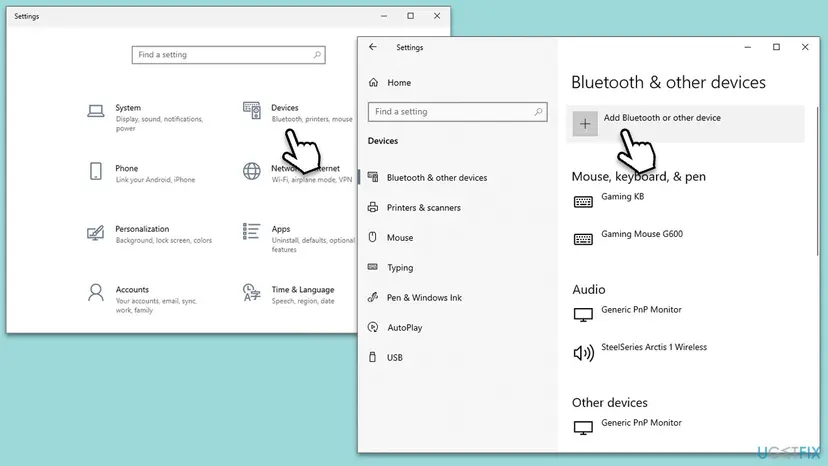The image size is (828, 466).
Task: Click Find a setting field in front sidebar
Action: click(x=457, y=111)
